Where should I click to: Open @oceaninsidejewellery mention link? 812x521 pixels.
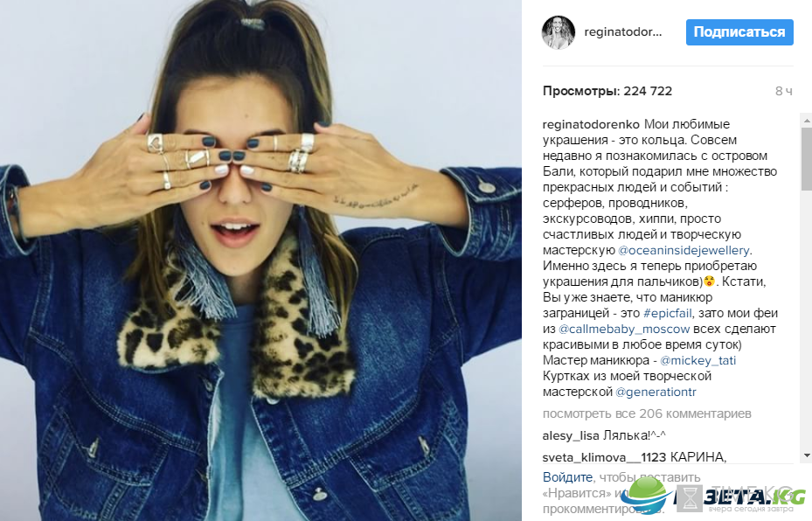684,250
